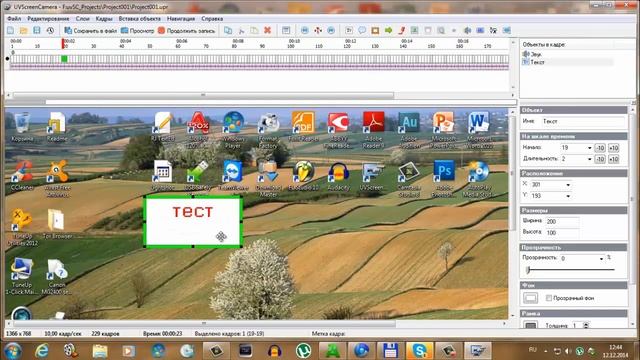Open the Вставка объекта menu
Screen dimensions: 640x360
(140, 19)
